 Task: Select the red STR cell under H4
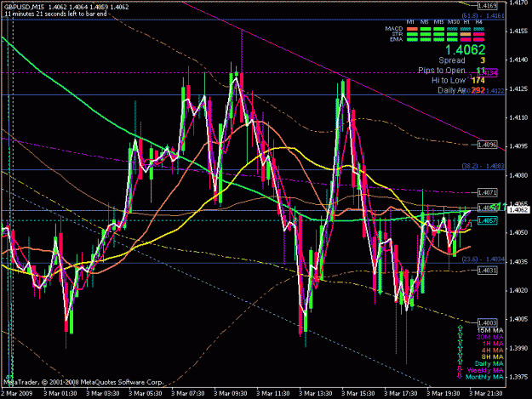pyautogui.click(x=478, y=34)
